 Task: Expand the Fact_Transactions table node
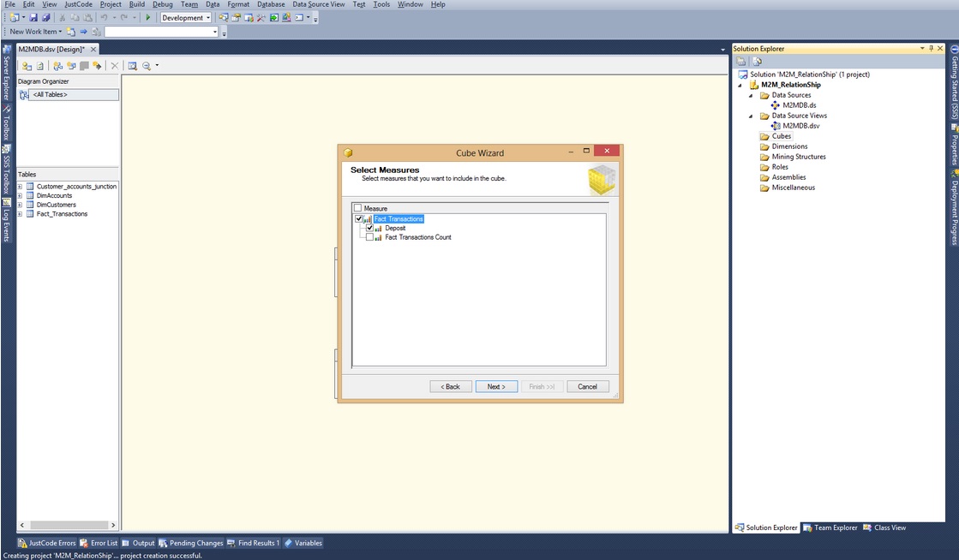coord(20,214)
